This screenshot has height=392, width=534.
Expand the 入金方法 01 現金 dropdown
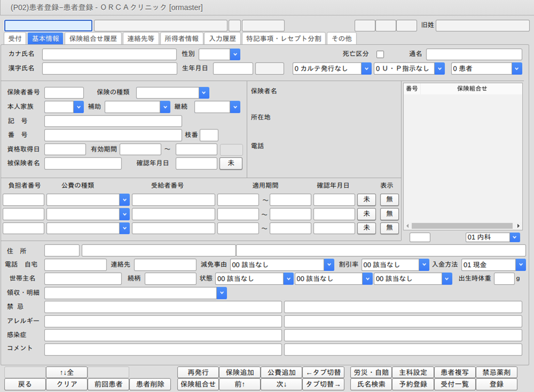click(520, 265)
